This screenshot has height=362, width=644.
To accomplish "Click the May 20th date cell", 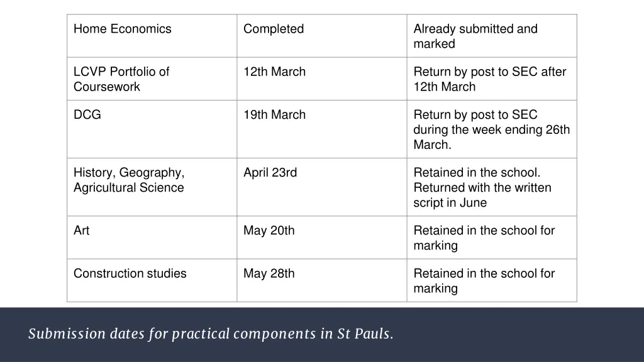I will (322, 238).
